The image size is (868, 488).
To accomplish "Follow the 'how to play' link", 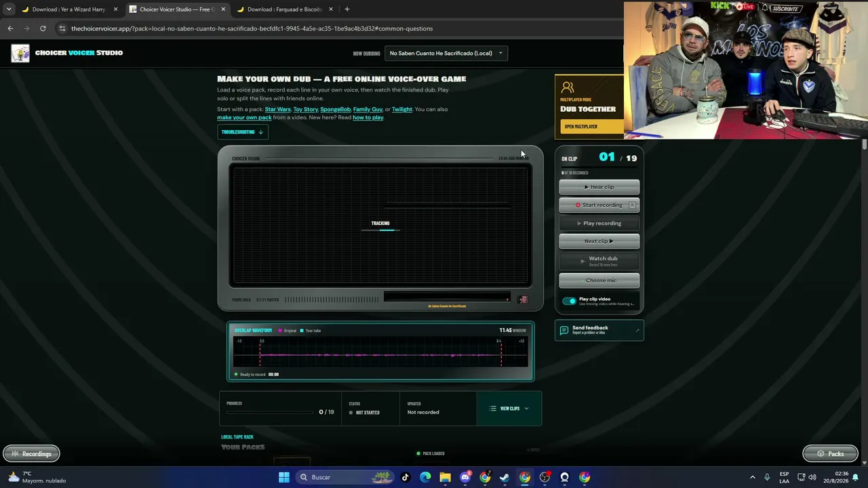I will pyautogui.click(x=368, y=117).
